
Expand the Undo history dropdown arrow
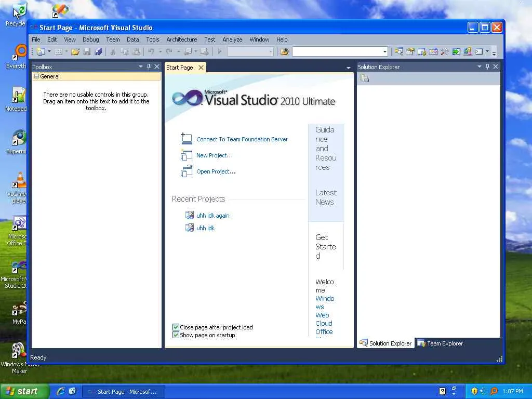[160, 51]
